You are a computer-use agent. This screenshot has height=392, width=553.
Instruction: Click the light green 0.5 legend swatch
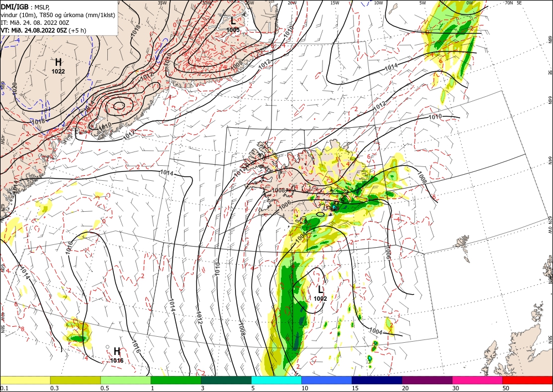pyautogui.click(x=126, y=380)
